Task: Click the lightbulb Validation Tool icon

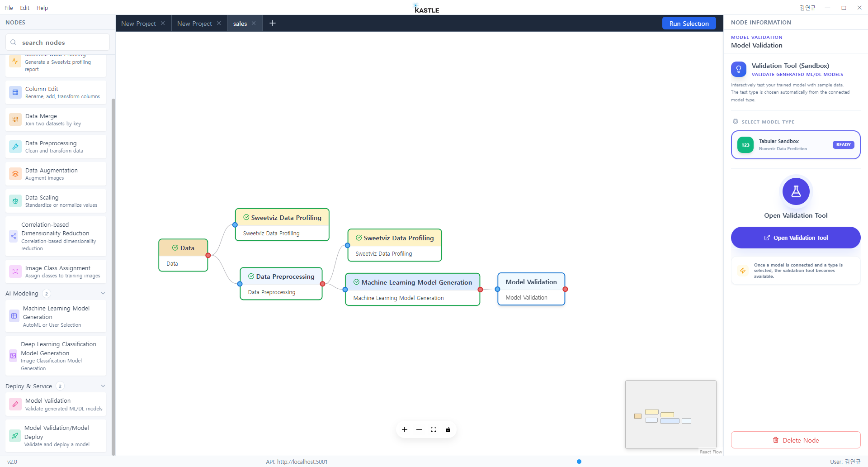Action: tap(739, 69)
